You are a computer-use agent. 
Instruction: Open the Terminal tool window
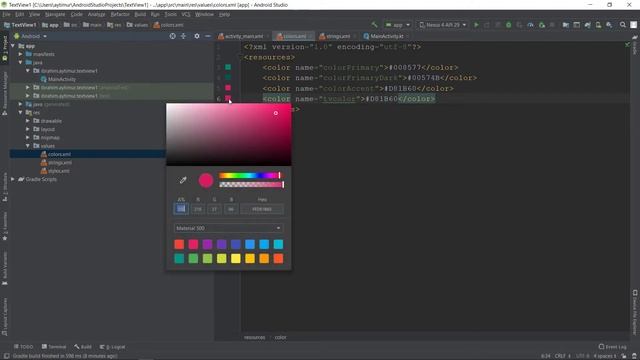54,347
